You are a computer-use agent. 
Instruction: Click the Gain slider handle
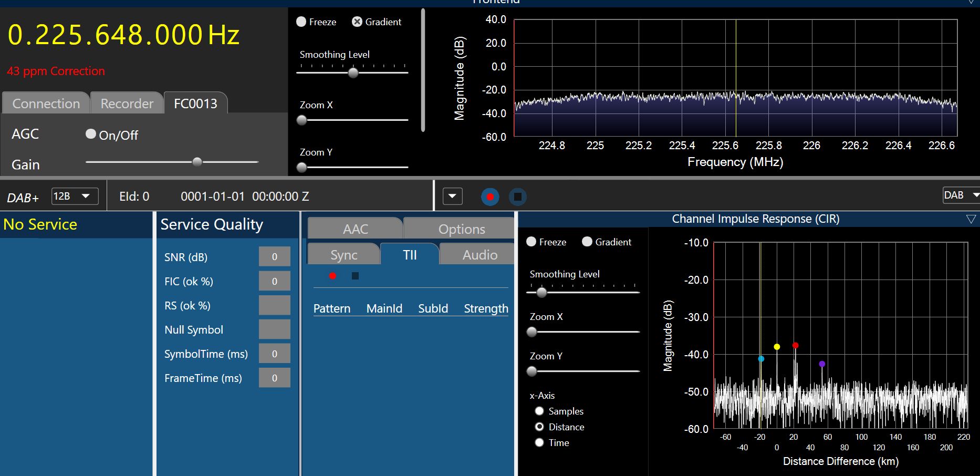pos(197,162)
